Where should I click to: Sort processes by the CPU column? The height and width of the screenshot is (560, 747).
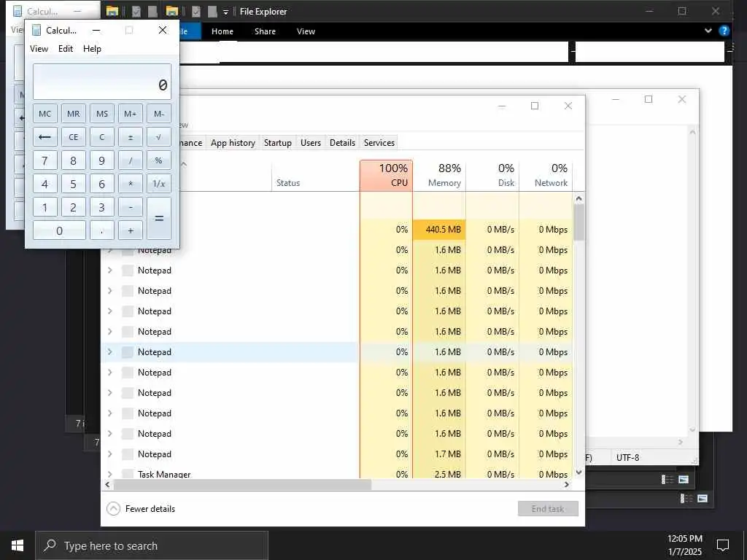tap(387, 175)
